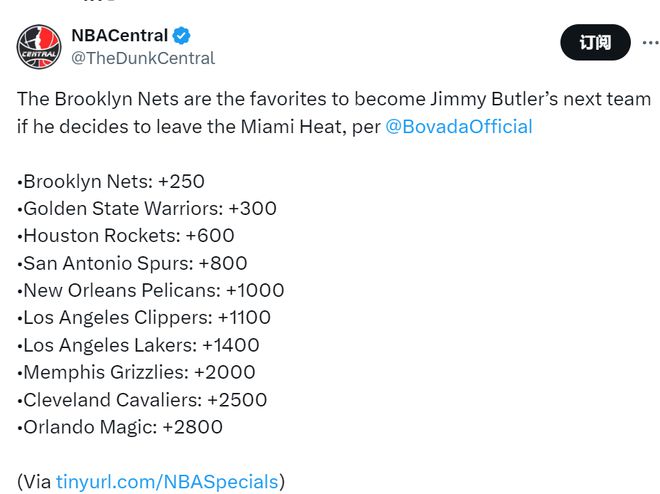
Task: Select the Golden State Warriors +300 line
Action: point(147,208)
